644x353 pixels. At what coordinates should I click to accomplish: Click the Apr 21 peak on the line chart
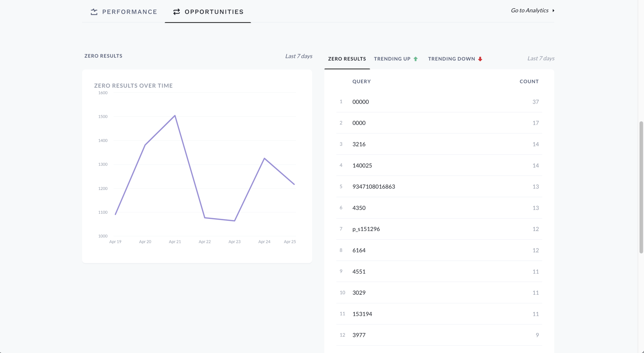tap(175, 116)
